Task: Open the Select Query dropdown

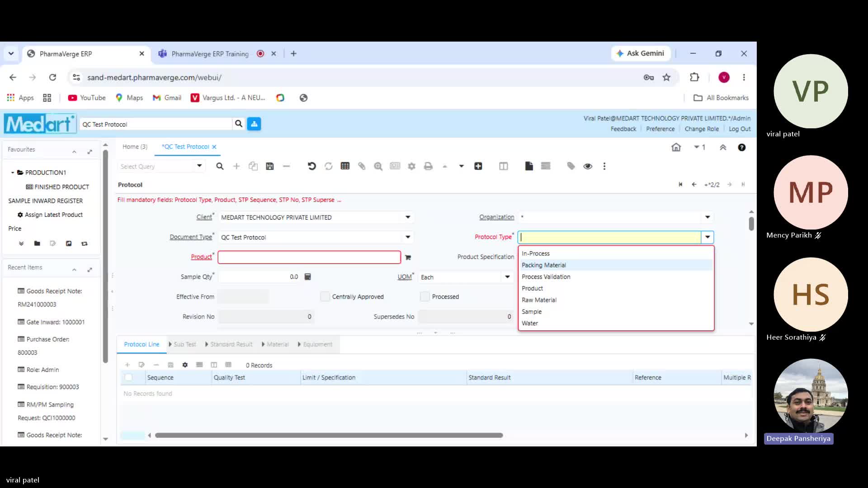Action: coord(199,166)
